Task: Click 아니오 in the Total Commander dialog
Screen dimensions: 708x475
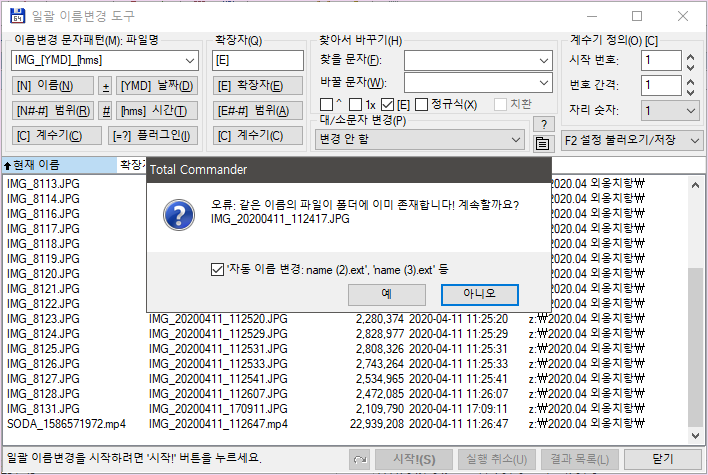Action: 480,294
